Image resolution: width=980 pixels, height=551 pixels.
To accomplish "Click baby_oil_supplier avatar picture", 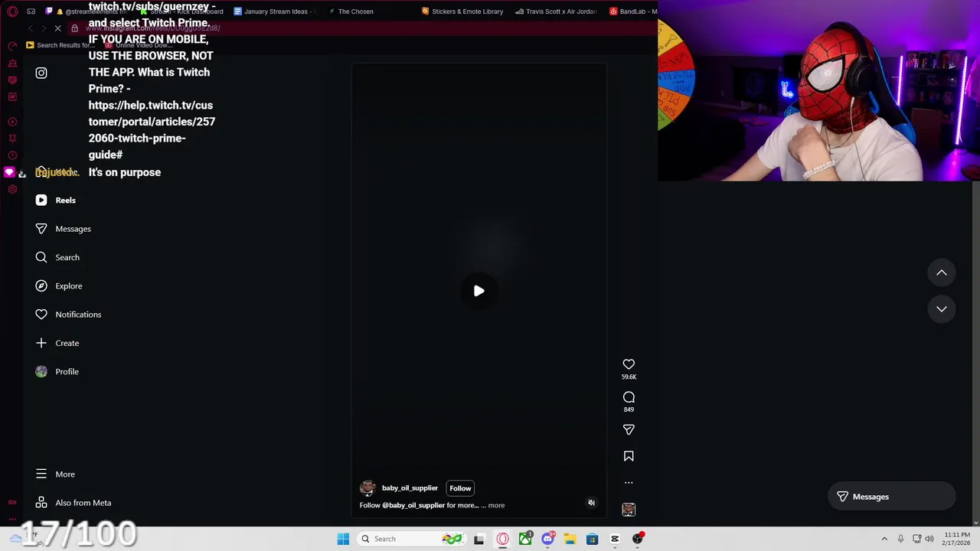I will point(368,488).
